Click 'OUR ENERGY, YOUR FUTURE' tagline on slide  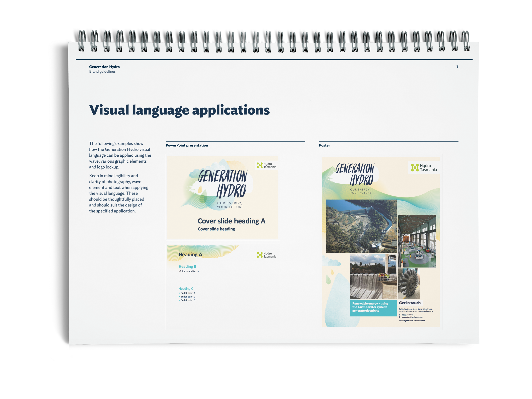pos(230,205)
